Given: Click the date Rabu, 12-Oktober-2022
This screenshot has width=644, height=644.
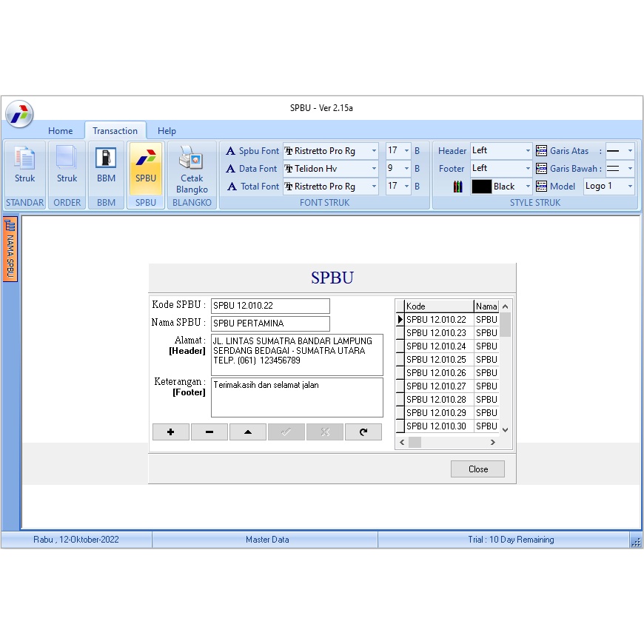Looking at the screenshot, I should 76,540.
